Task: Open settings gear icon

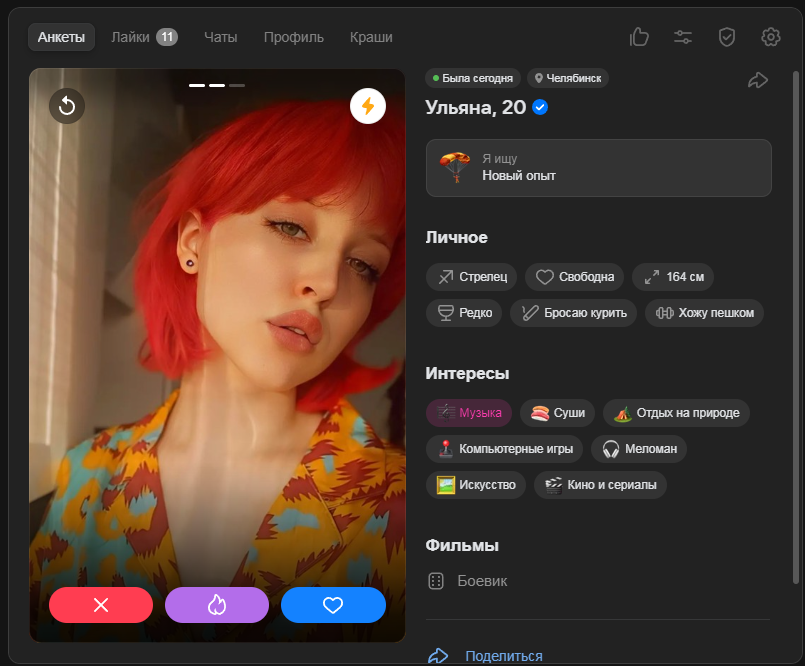Action: [x=771, y=37]
